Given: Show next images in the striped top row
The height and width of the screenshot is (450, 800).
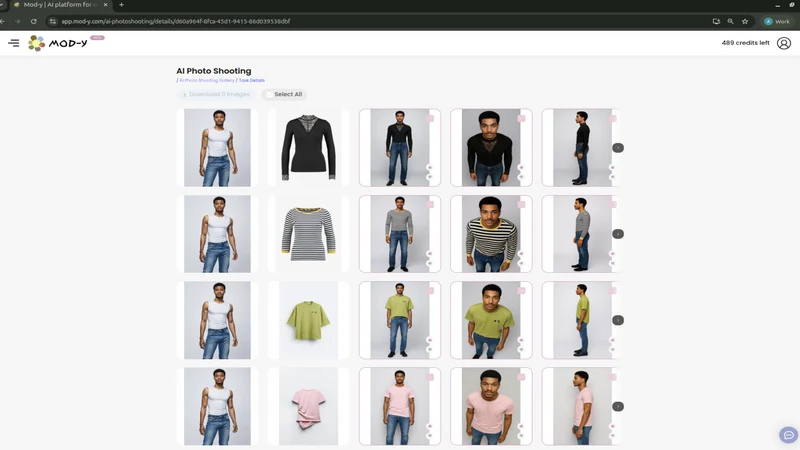Looking at the screenshot, I should (618, 234).
